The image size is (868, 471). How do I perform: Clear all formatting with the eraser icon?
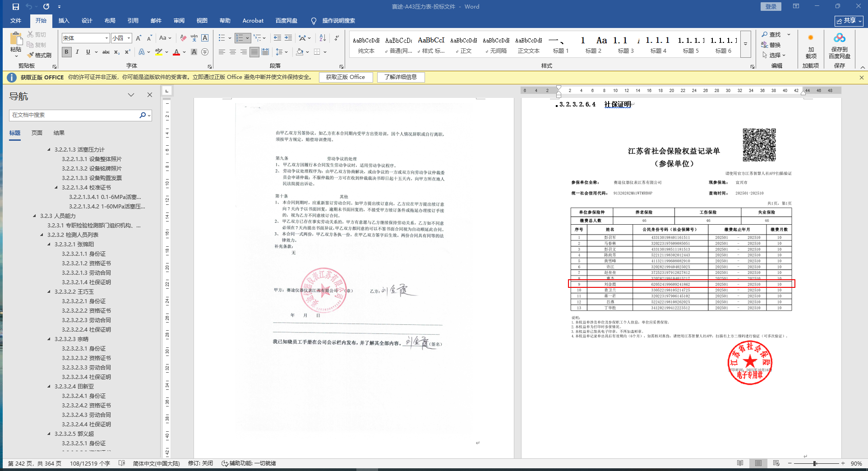[x=183, y=38]
